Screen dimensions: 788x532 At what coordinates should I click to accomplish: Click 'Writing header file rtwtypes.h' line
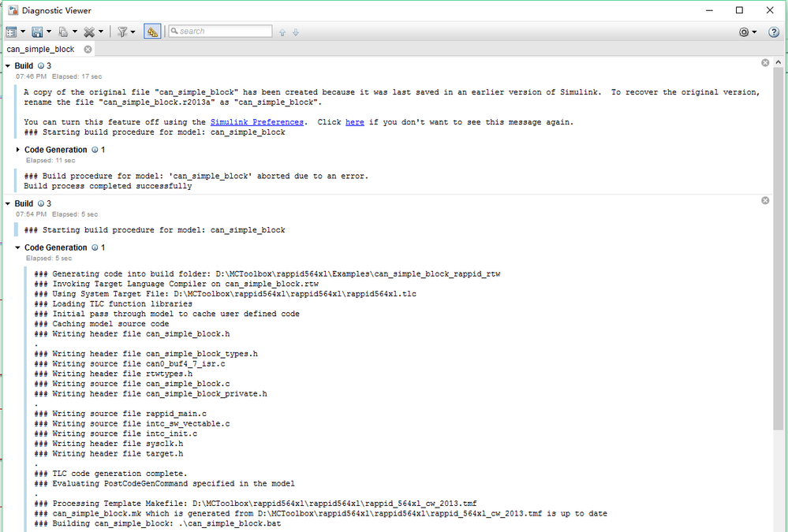tap(113, 374)
